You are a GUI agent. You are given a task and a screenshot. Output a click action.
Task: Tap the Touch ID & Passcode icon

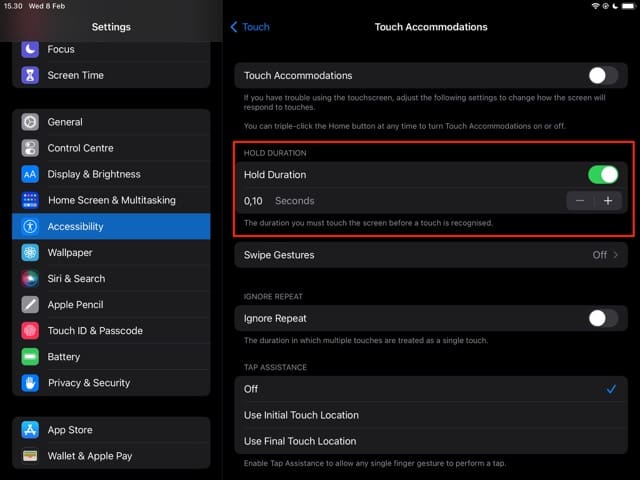[x=30, y=331]
